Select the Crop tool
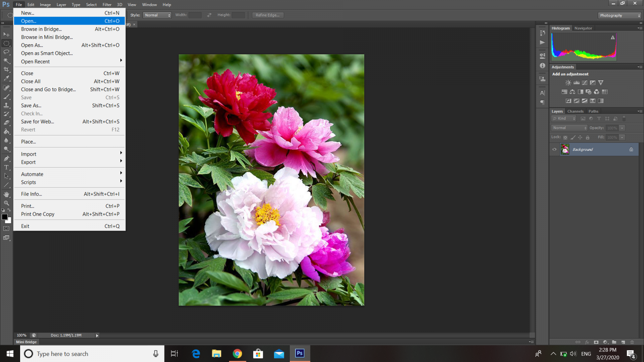Image resolution: width=644 pixels, height=362 pixels. click(x=6, y=70)
